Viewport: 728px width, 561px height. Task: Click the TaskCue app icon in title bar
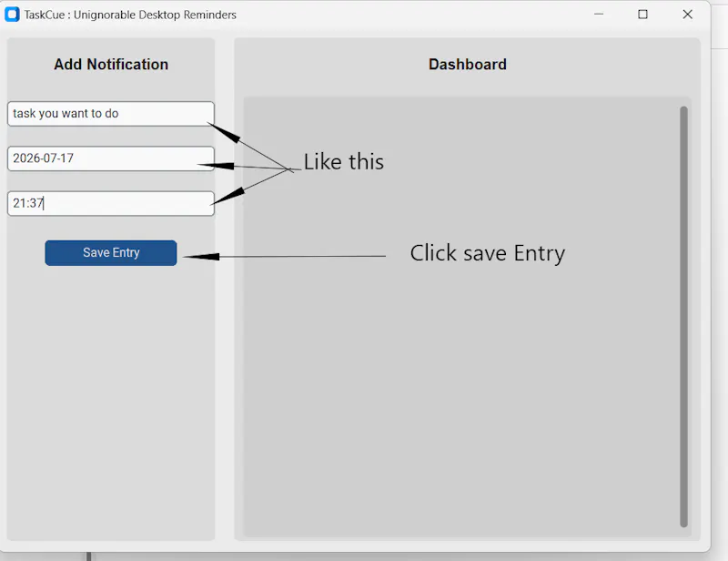pyautogui.click(x=12, y=15)
